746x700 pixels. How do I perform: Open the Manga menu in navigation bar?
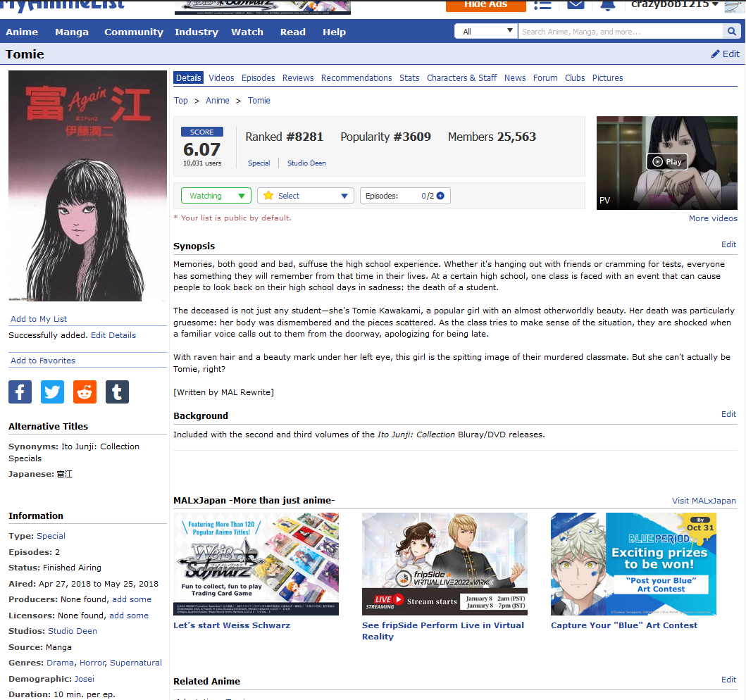pyautogui.click(x=71, y=32)
